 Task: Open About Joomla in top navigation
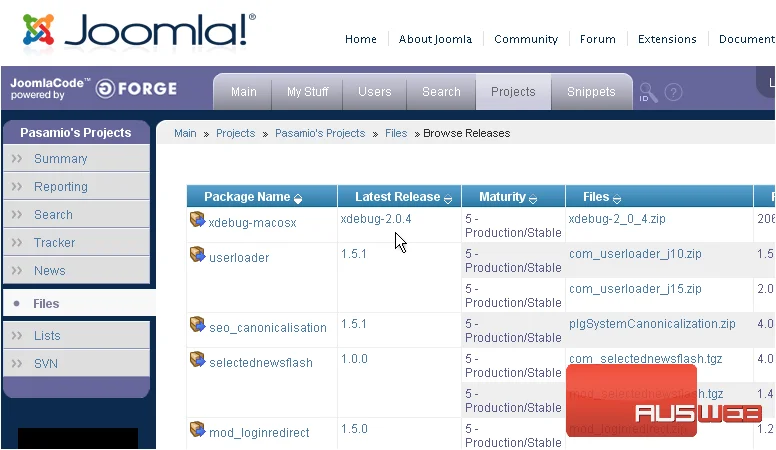point(436,39)
